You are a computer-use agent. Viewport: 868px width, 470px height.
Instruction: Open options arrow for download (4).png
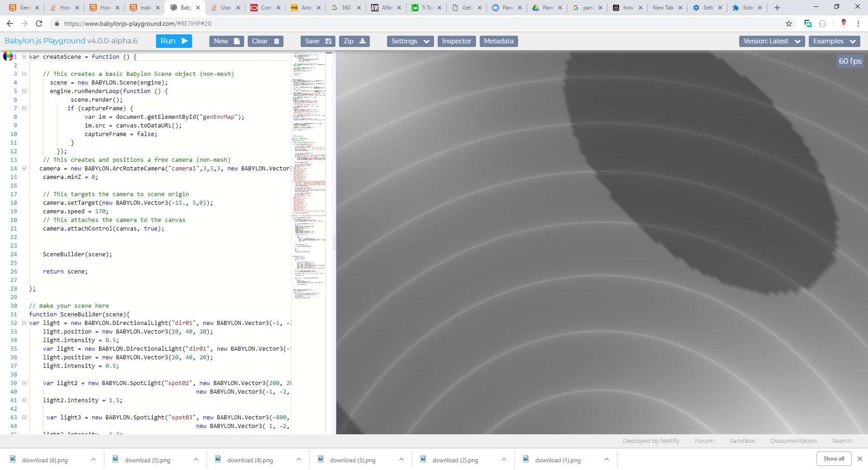pyautogui.click(x=299, y=460)
